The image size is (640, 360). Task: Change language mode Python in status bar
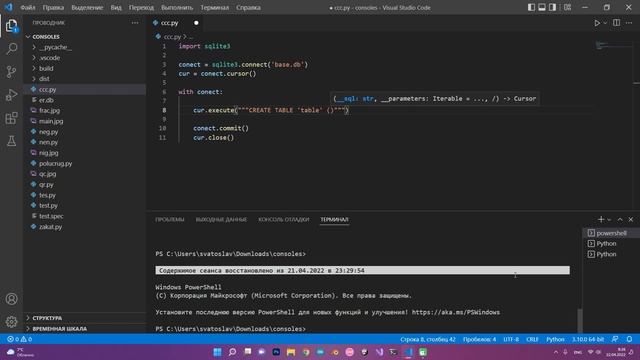coord(555,339)
